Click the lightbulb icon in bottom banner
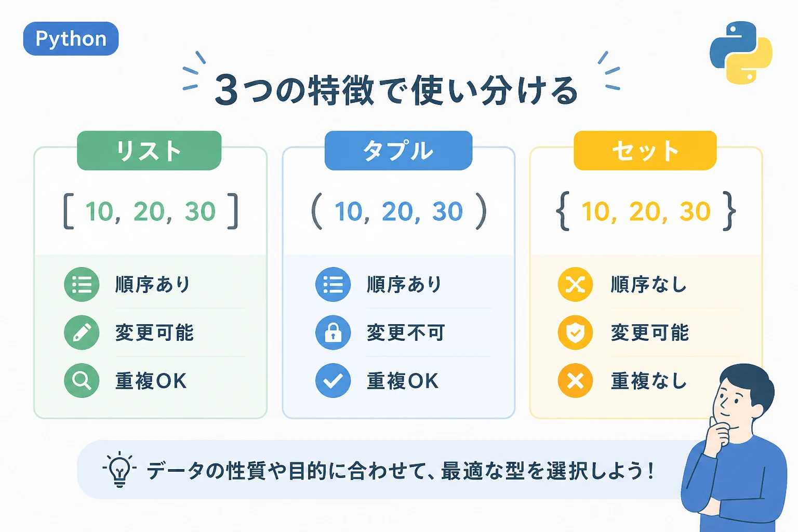The height and width of the screenshot is (532, 798). coord(119,469)
